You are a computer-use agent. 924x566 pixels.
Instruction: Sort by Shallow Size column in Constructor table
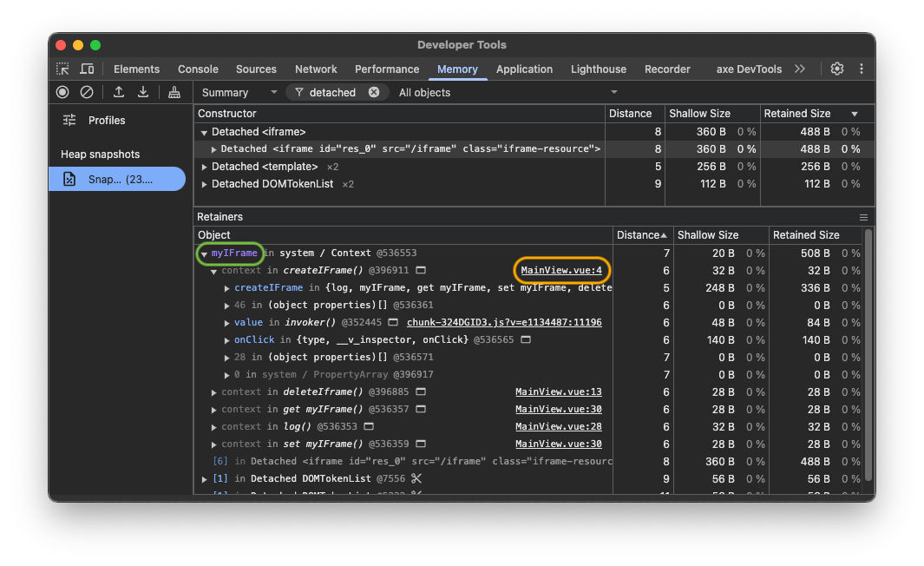tap(711, 114)
